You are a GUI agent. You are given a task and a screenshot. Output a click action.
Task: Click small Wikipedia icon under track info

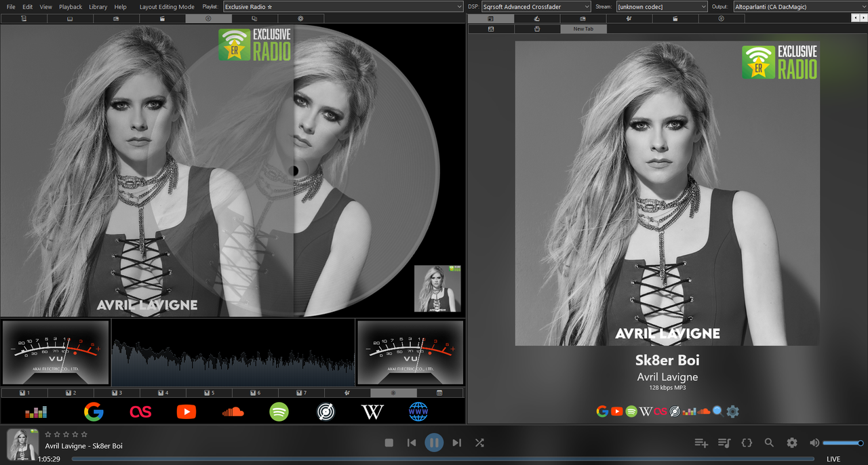coord(646,411)
